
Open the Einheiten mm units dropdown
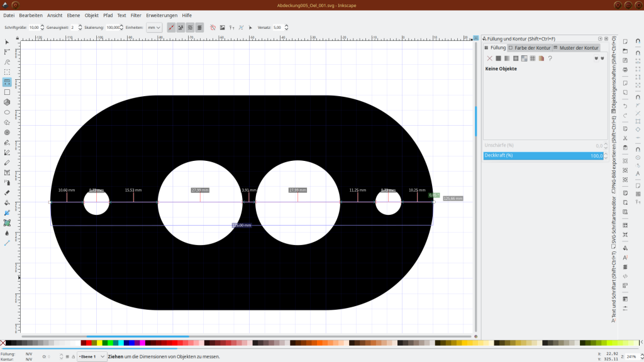click(154, 27)
